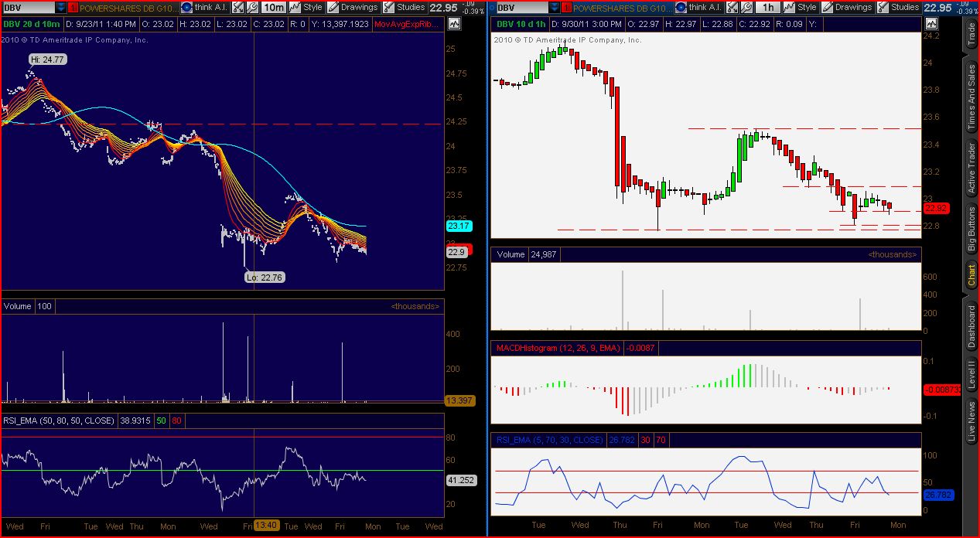This screenshot has width=980, height=538.
Task: Click the <thousands> label in 1h volume panel
Action: [x=892, y=254]
